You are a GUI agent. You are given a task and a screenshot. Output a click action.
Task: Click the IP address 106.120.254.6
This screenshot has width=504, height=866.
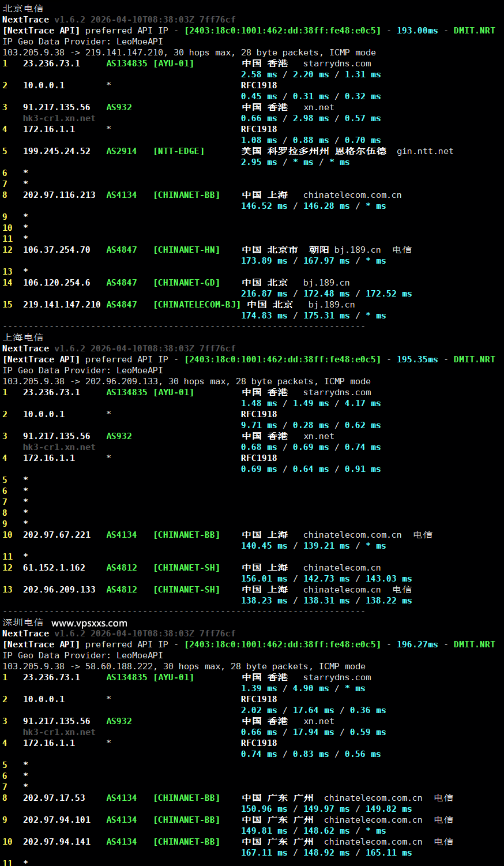(x=57, y=283)
